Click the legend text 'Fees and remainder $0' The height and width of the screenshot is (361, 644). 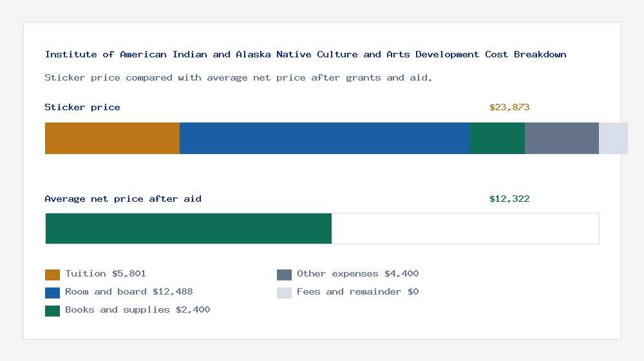point(357,292)
